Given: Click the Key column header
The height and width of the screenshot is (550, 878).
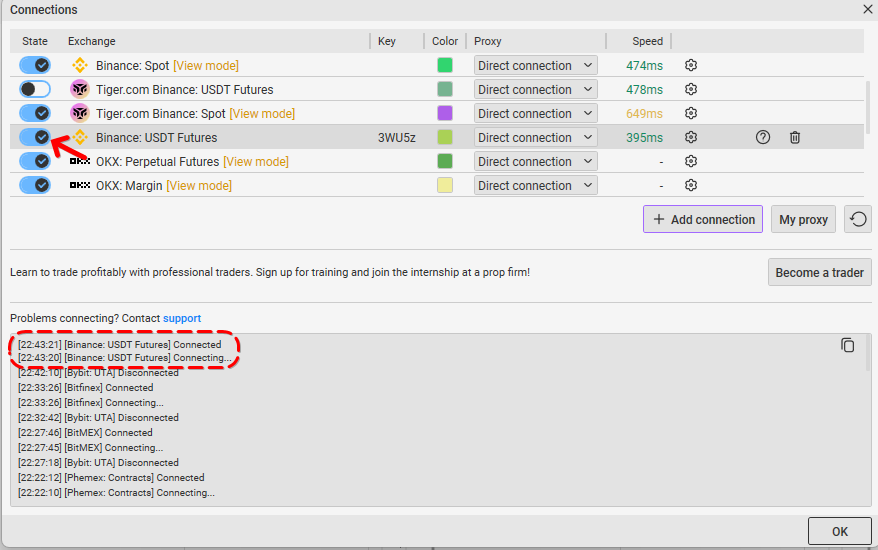Looking at the screenshot, I should 387,41.
